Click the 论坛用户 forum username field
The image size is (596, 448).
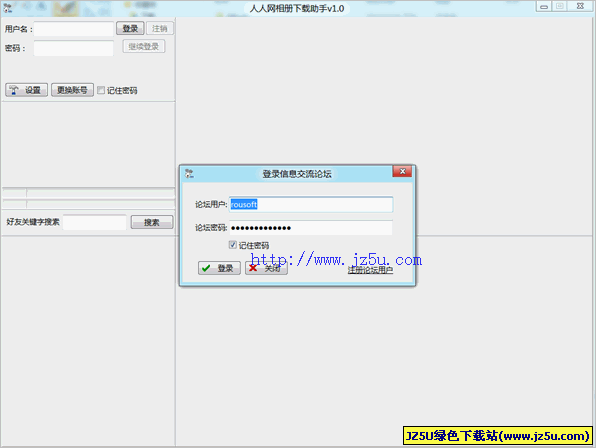coord(311,204)
